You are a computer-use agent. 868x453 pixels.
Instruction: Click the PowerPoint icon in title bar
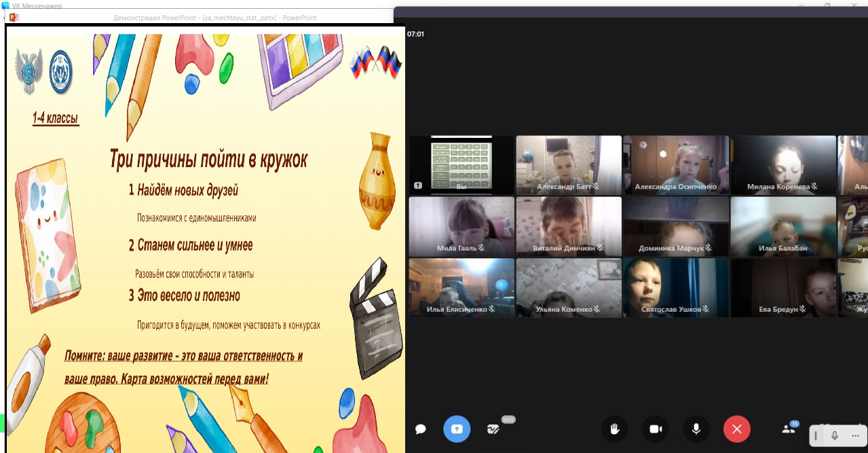[14, 18]
